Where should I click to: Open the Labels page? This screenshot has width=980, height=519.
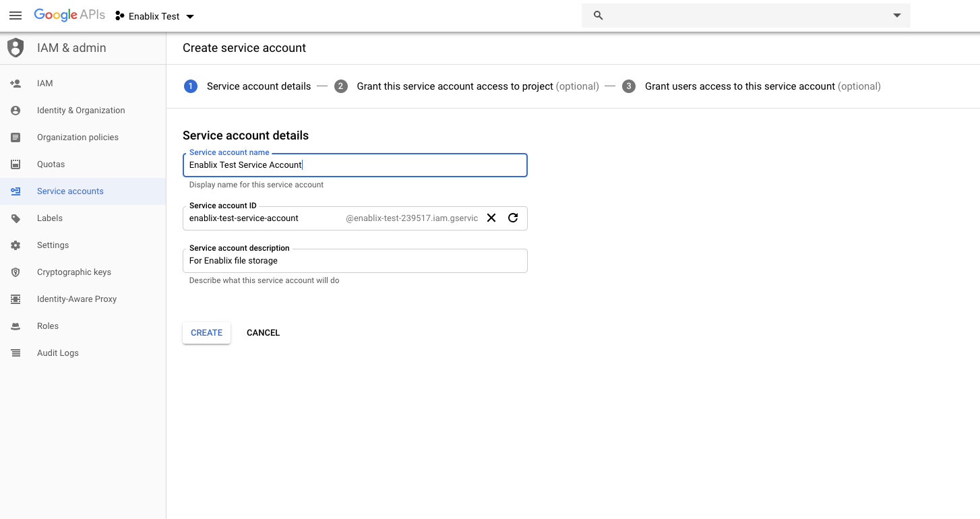(x=83, y=218)
